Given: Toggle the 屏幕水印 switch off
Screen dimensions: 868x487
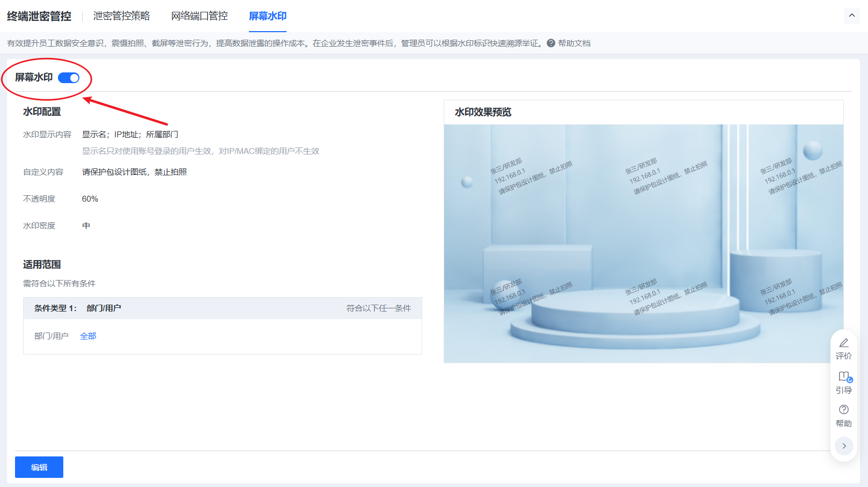Looking at the screenshot, I should 69,78.
